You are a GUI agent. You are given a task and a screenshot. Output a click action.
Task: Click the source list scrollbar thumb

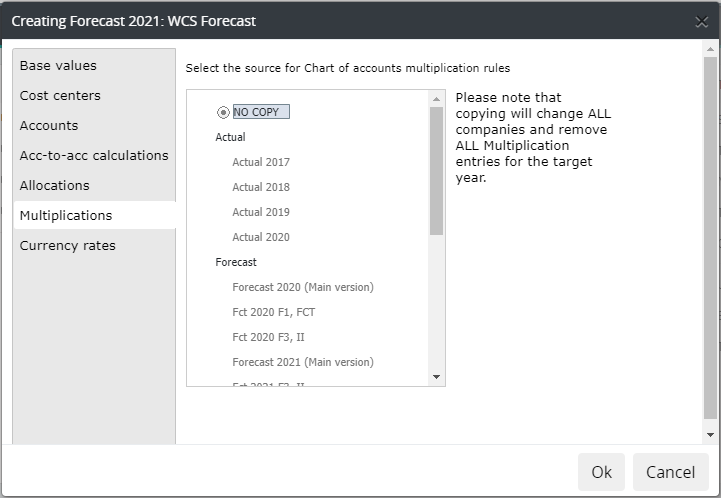tap(436, 171)
